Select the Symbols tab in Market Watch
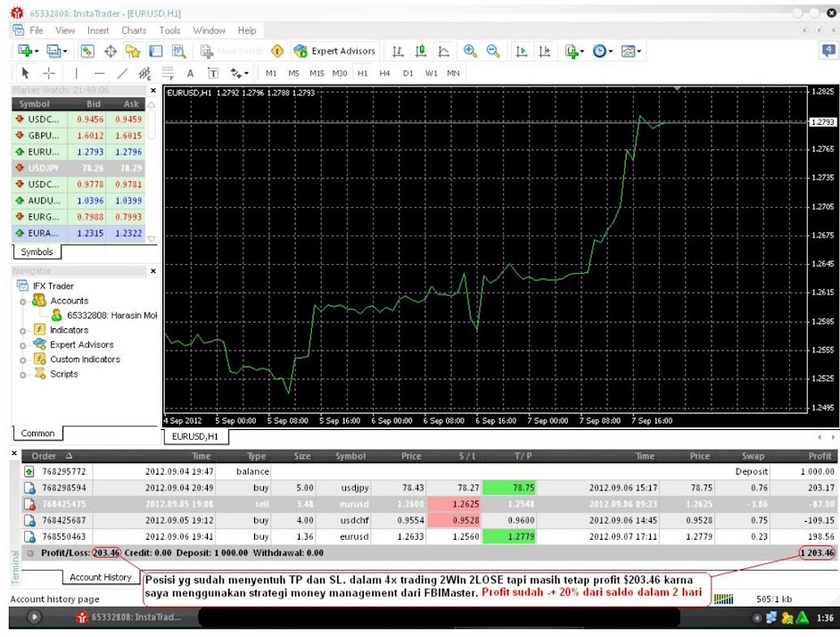This screenshot has height=637, width=840. pyautogui.click(x=37, y=252)
